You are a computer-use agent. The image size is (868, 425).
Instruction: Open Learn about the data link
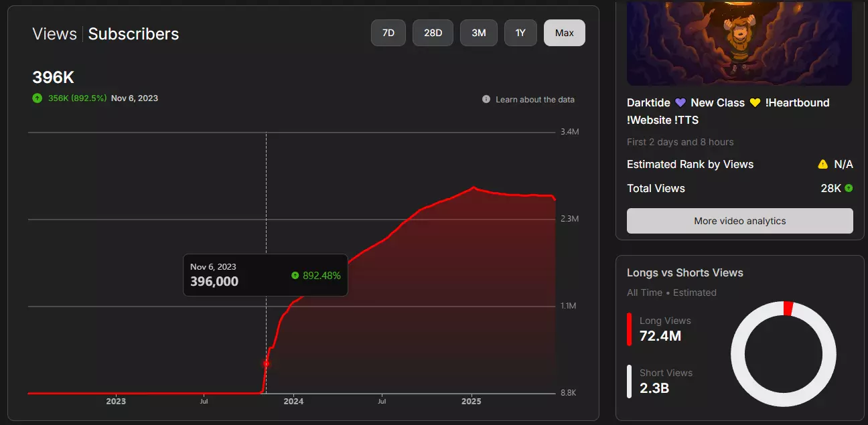coord(535,99)
